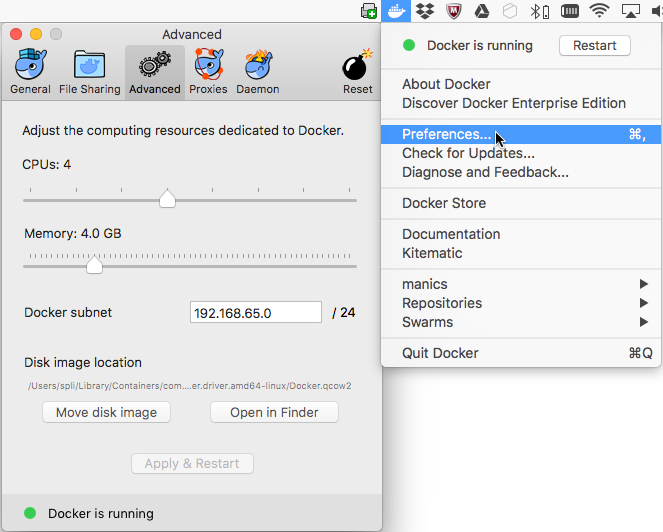Click the Docker subnet address field
Image resolution: width=663 pixels, height=532 pixels.
pos(256,313)
